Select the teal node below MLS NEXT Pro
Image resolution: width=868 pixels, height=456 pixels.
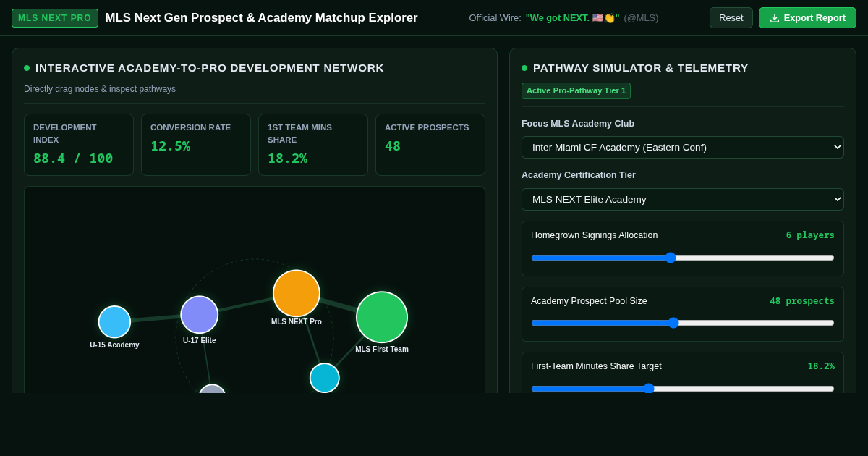pyautogui.click(x=325, y=378)
